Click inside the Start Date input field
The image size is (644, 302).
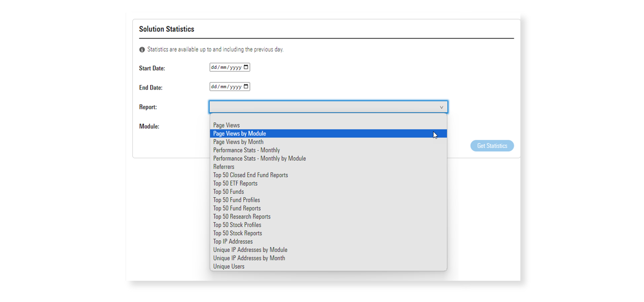click(x=225, y=67)
